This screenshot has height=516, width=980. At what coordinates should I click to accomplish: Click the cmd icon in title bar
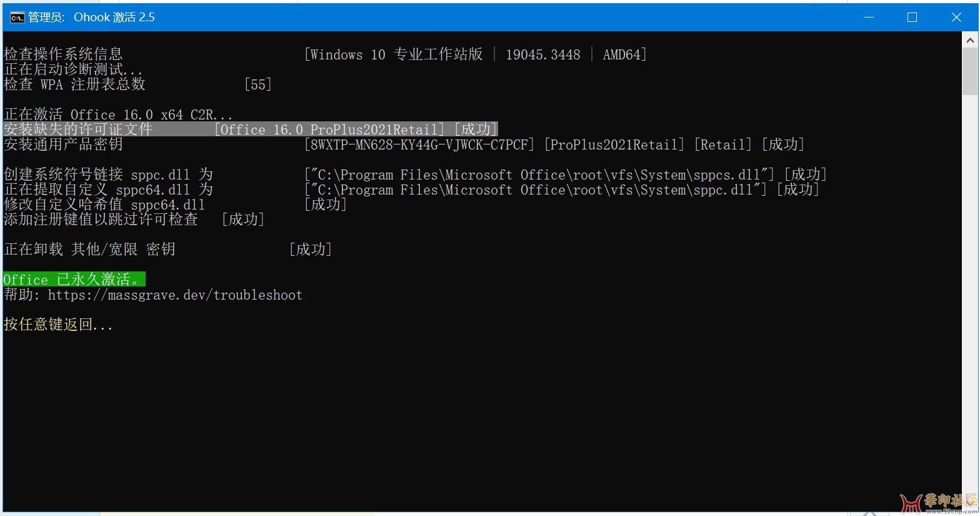(x=17, y=18)
